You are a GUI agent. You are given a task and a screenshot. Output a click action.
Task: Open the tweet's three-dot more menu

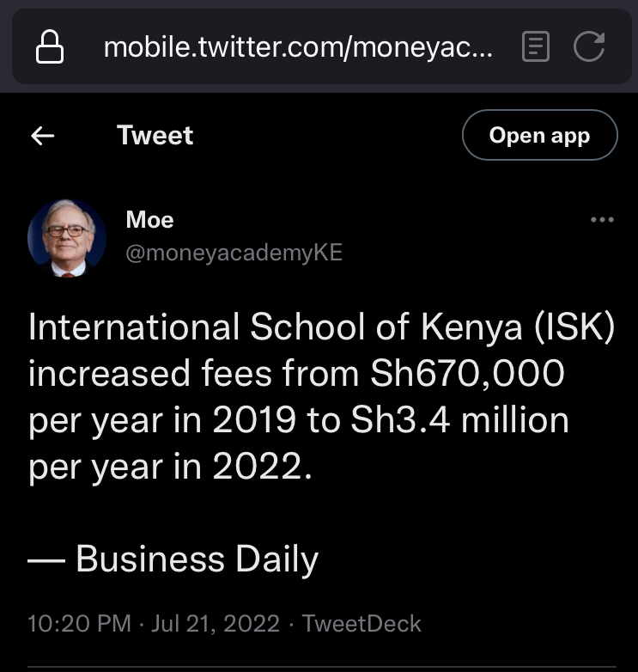click(x=603, y=220)
